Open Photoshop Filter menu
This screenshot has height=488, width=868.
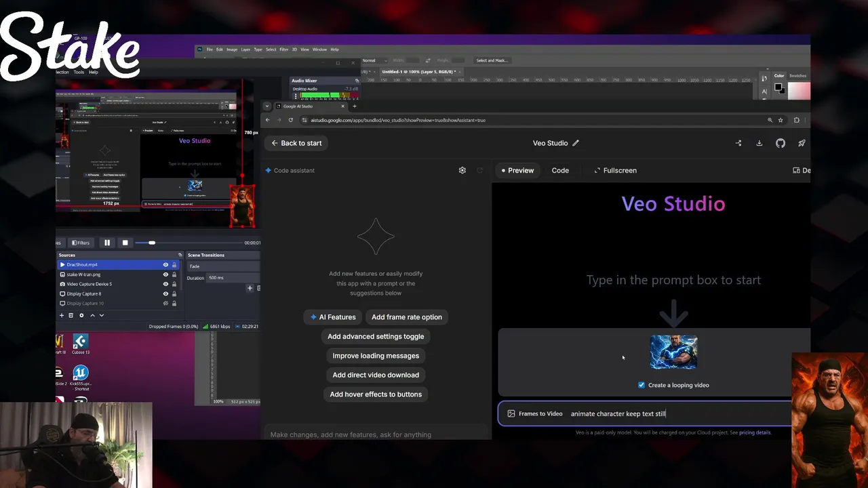tap(284, 49)
